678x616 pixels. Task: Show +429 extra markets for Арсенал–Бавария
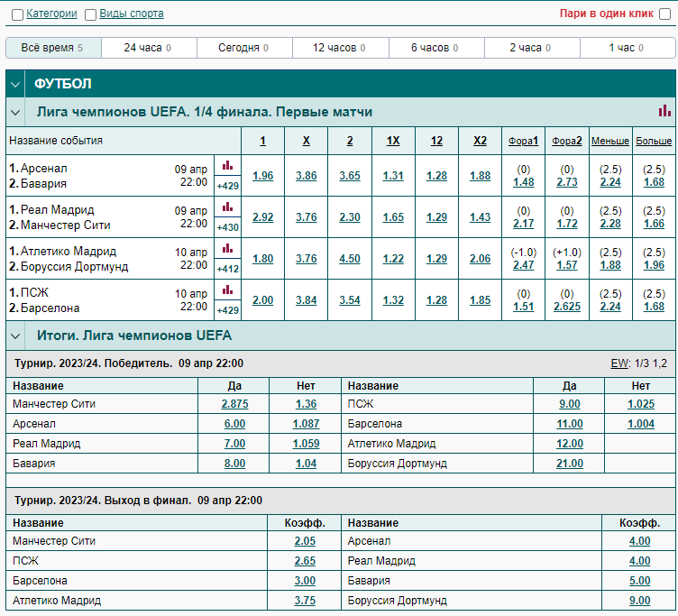(x=227, y=186)
